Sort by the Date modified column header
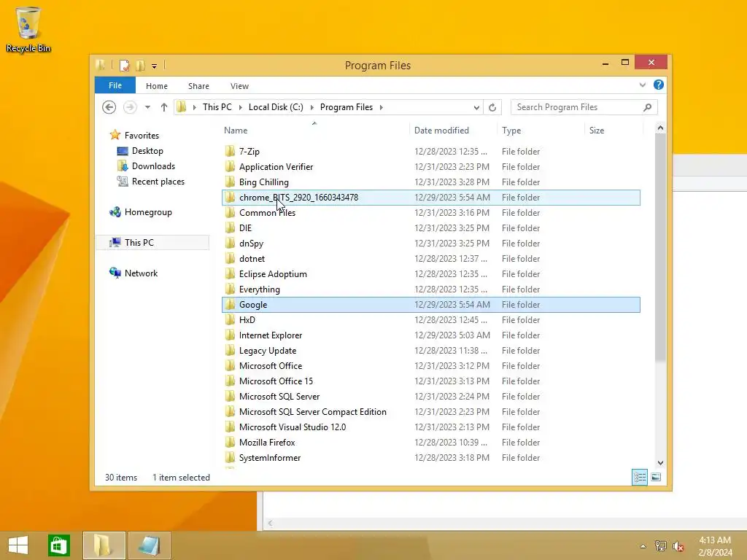Image resolution: width=747 pixels, height=560 pixels. pyautogui.click(x=441, y=131)
